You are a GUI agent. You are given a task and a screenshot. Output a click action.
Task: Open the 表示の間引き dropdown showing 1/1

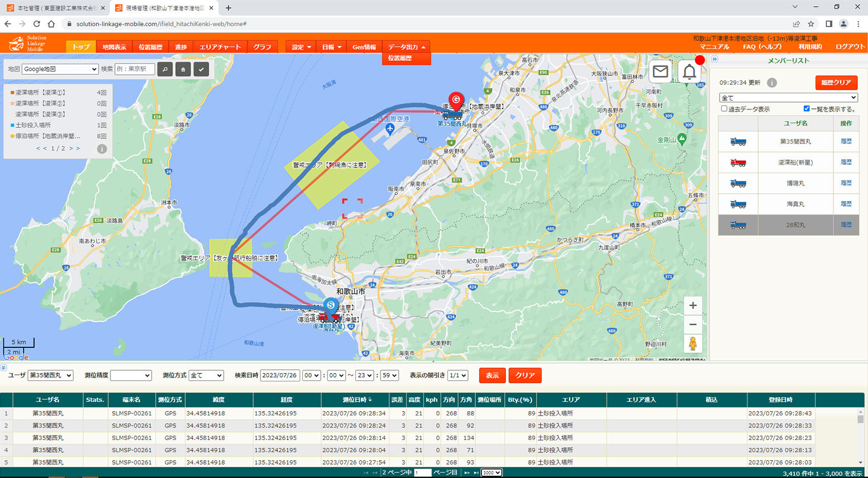point(457,375)
